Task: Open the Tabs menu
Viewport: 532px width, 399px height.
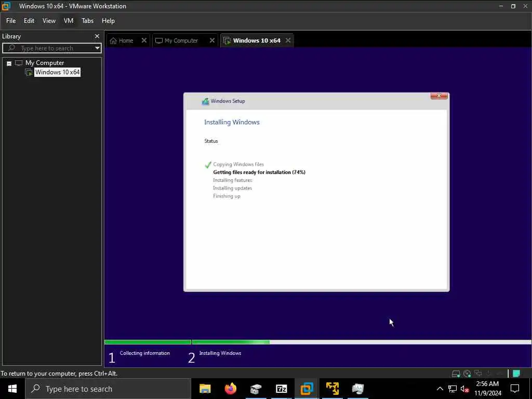Action: tap(87, 21)
